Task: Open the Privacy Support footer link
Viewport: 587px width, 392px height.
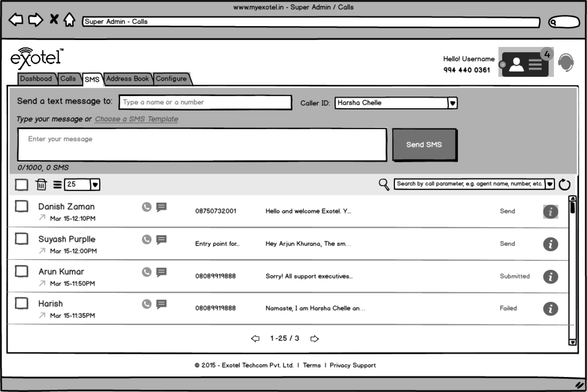Action: [353, 365]
